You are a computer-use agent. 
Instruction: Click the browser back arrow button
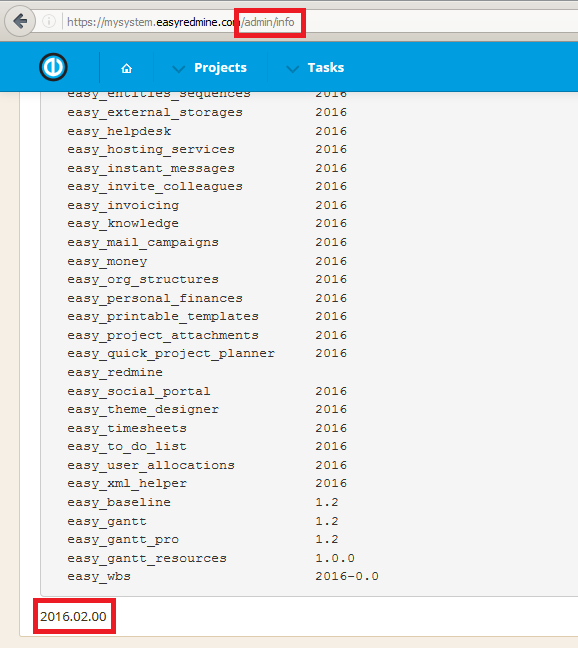coord(20,21)
